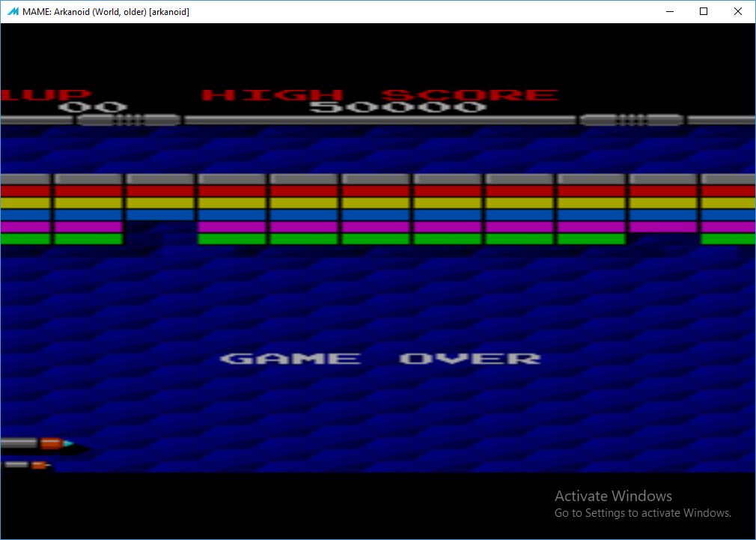Image resolution: width=756 pixels, height=540 pixels.
Task: Select the high score value 50000
Action: point(397,107)
